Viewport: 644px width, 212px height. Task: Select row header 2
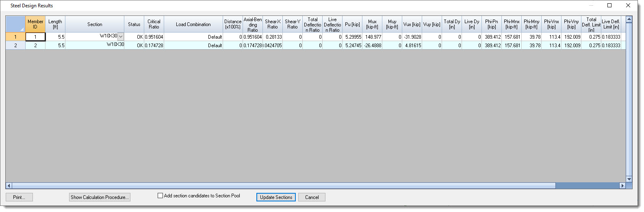(15, 45)
